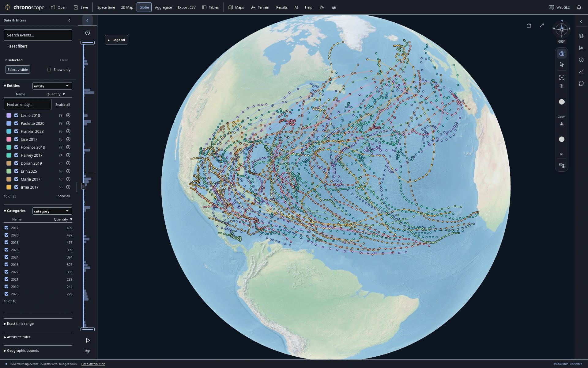Uncheck the 2020 category checkbox
This screenshot has width=588, height=368.
[6, 235]
